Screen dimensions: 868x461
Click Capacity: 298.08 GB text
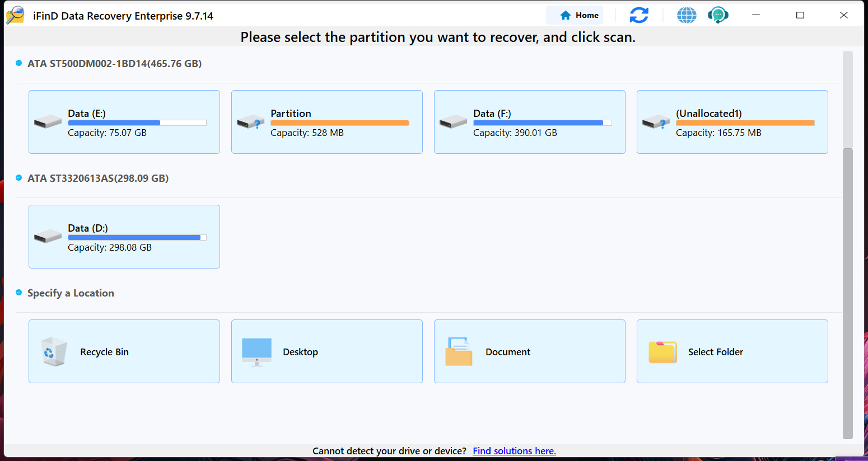click(110, 247)
